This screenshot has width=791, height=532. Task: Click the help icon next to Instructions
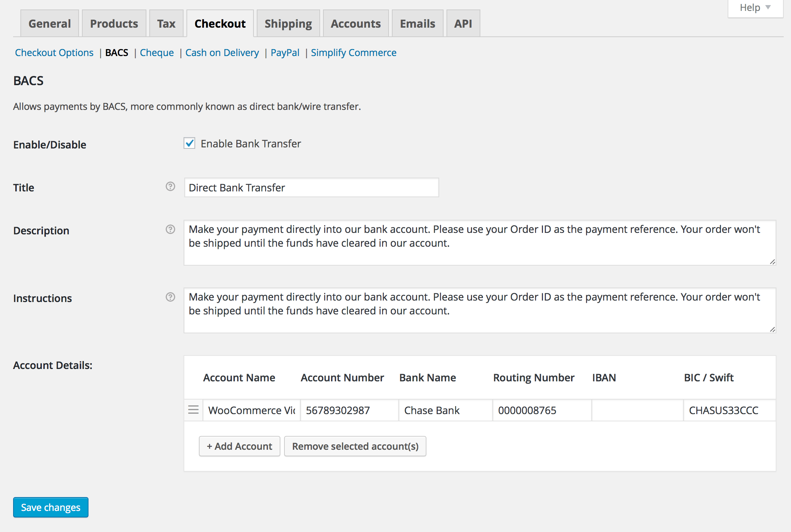click(x=170, y=297)
